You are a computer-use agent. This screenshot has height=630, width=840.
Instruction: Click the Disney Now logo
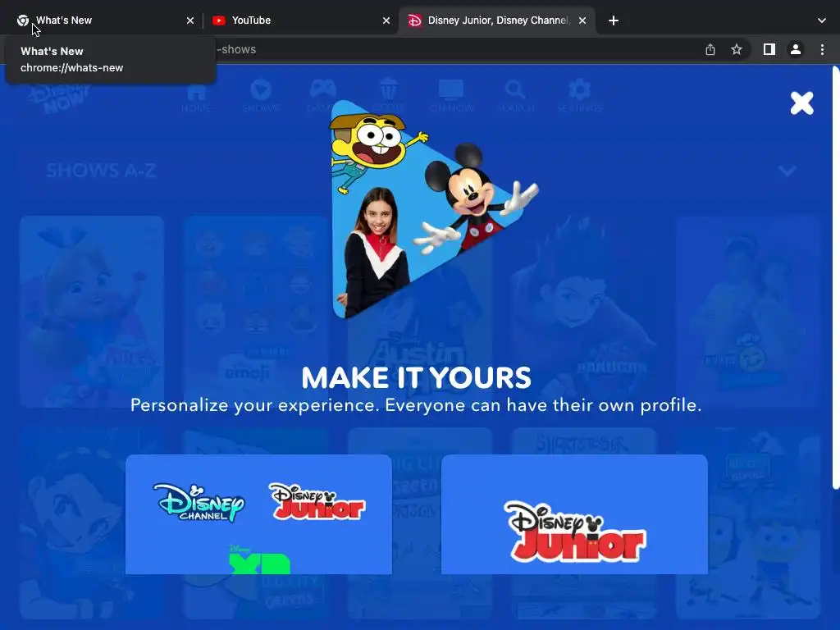(x=60, y=97)
